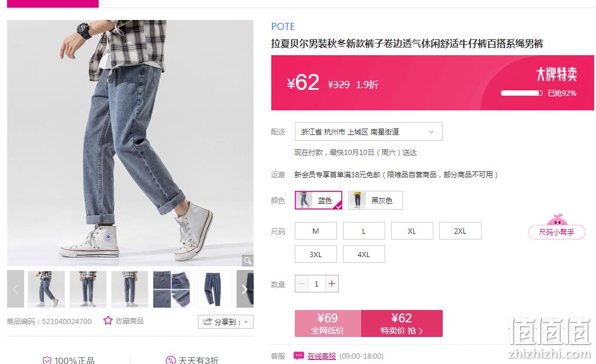Choose size XL
Image resolution: width=596 pixels, height=364 pixels.
pos(412,231)
